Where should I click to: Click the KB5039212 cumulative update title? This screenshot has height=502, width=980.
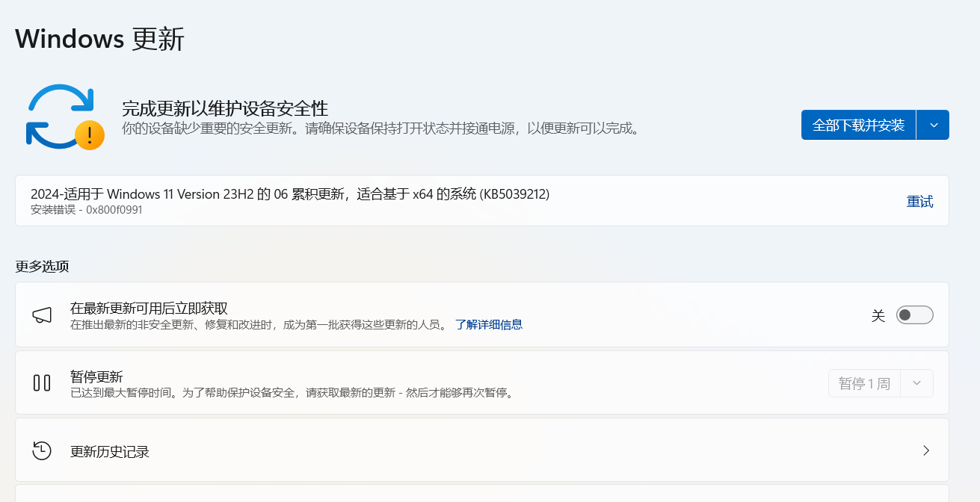click(x=290, y=194)
